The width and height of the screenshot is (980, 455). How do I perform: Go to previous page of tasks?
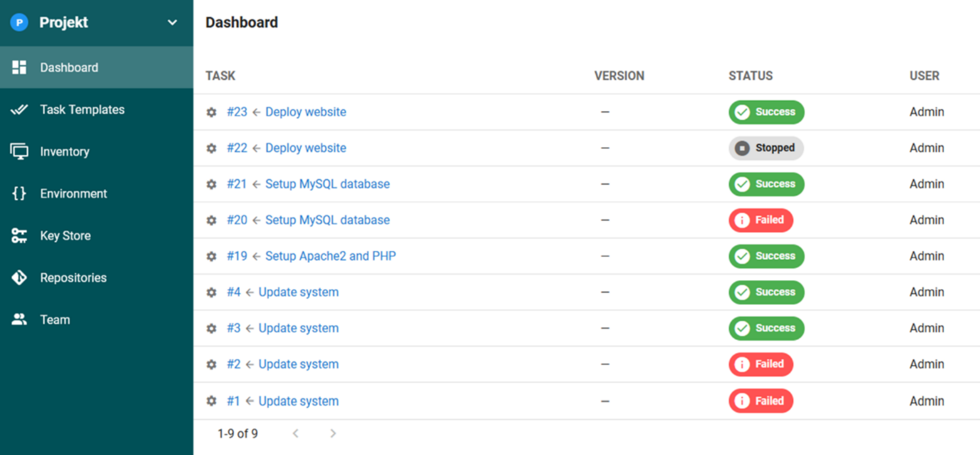click(296, 433)
